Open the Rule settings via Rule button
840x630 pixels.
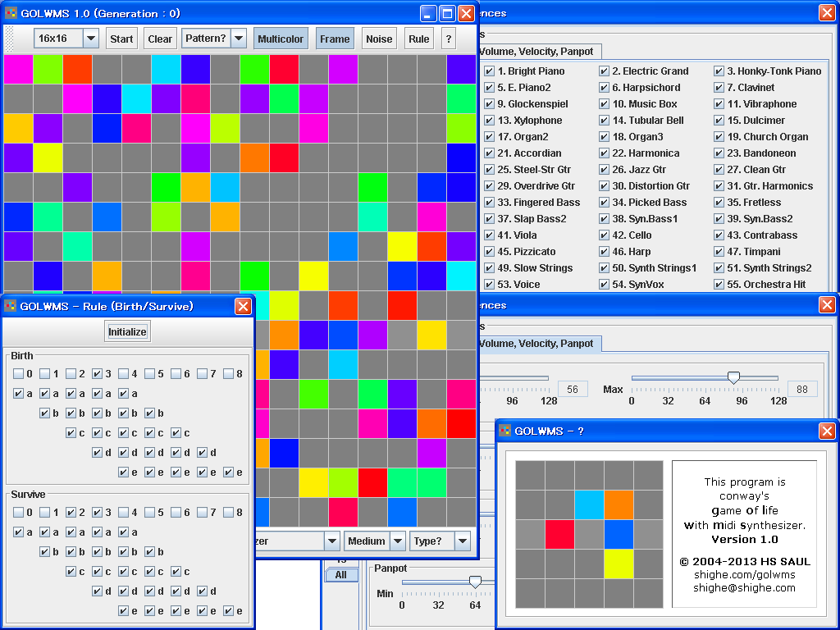click(x=418, y=38)
